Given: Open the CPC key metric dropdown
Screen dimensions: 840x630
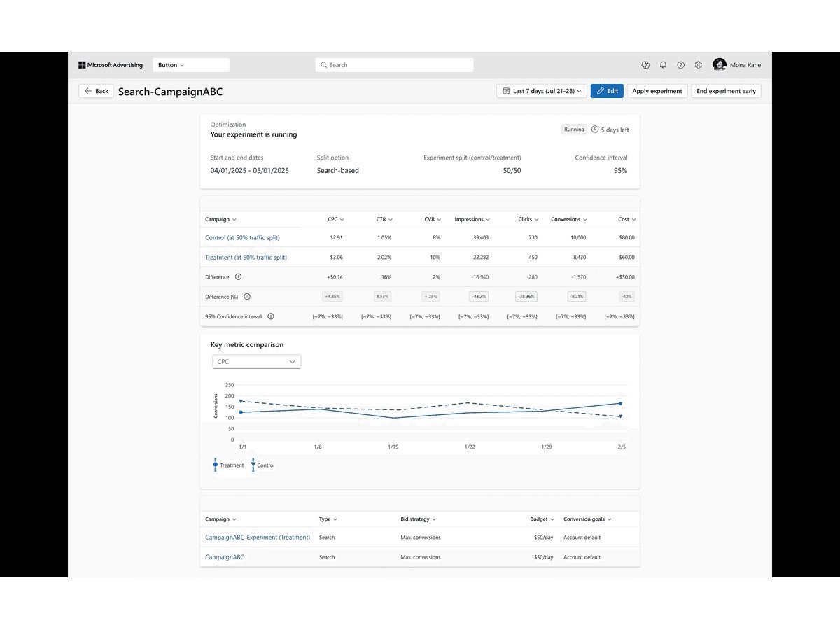Looking at the screenshot, I should pos(256,362).
